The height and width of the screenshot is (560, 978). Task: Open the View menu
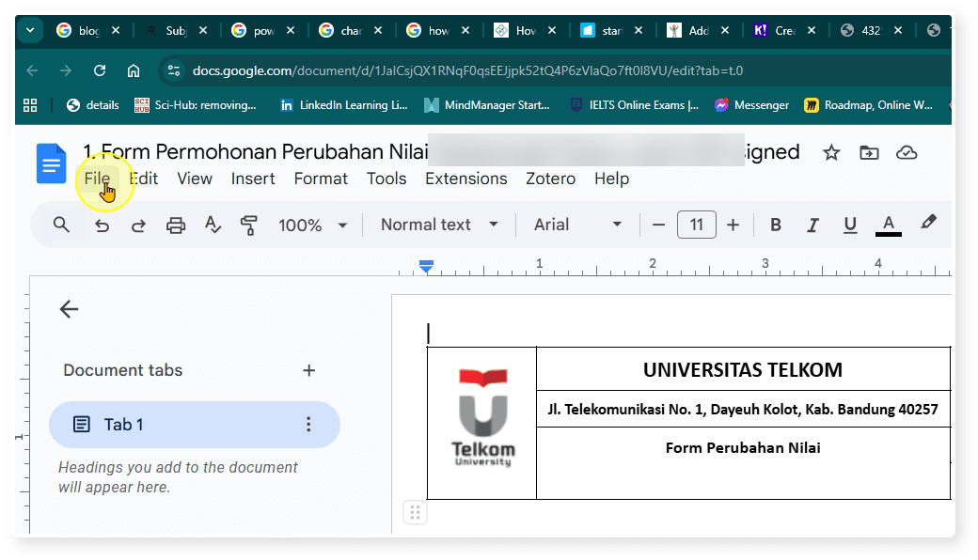(195, 179)
